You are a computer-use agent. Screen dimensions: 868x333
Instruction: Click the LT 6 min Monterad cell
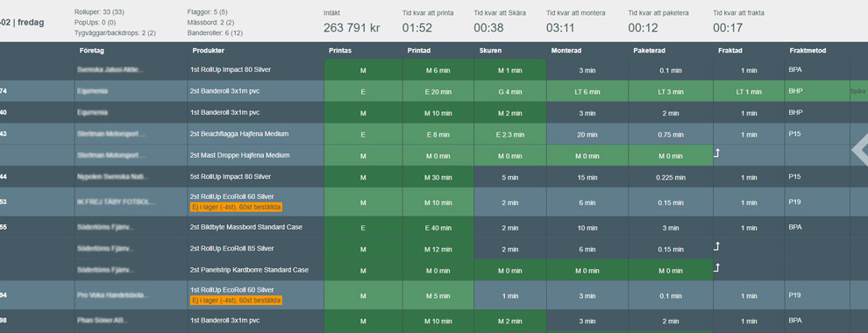[587, 91]
